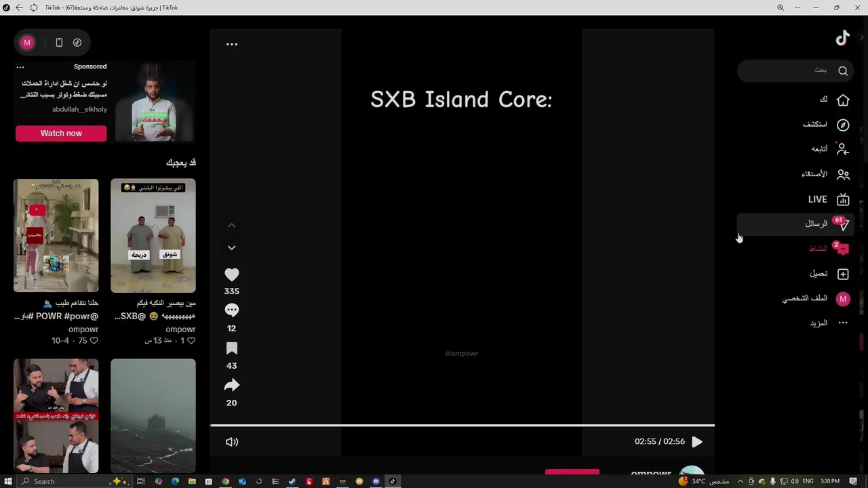Open sponsored ad video thumbnail
Screen dimensions: 868x488
pyautogui.click(x=154, y=101)
